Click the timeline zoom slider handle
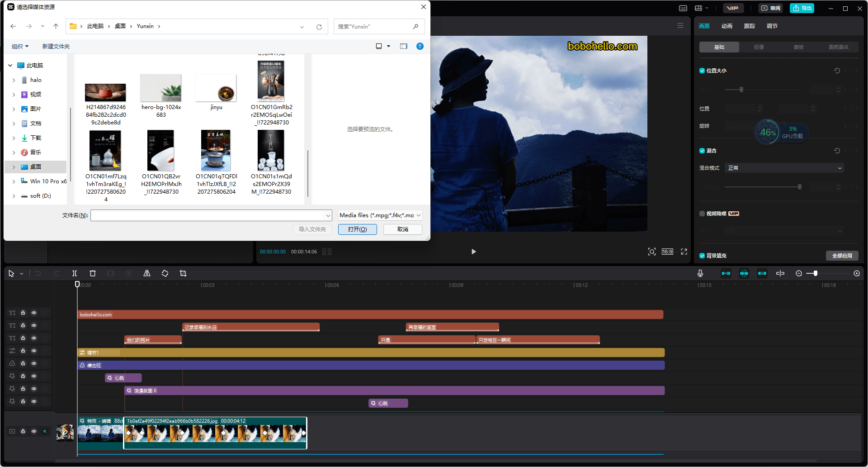Image resolution: width=868 pixels, height=467 pixels. click(815, 273)
